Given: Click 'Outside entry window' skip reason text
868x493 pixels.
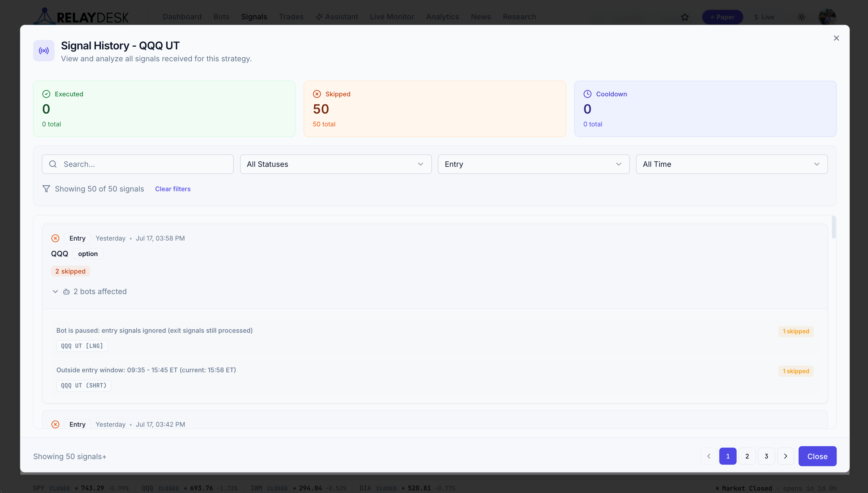Looking at the screenshot, I should point(146,370).
